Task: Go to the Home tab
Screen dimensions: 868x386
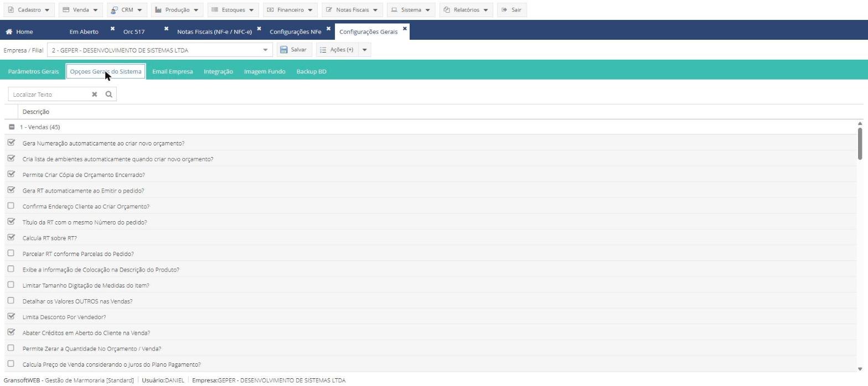Action: tap(19, 32)
